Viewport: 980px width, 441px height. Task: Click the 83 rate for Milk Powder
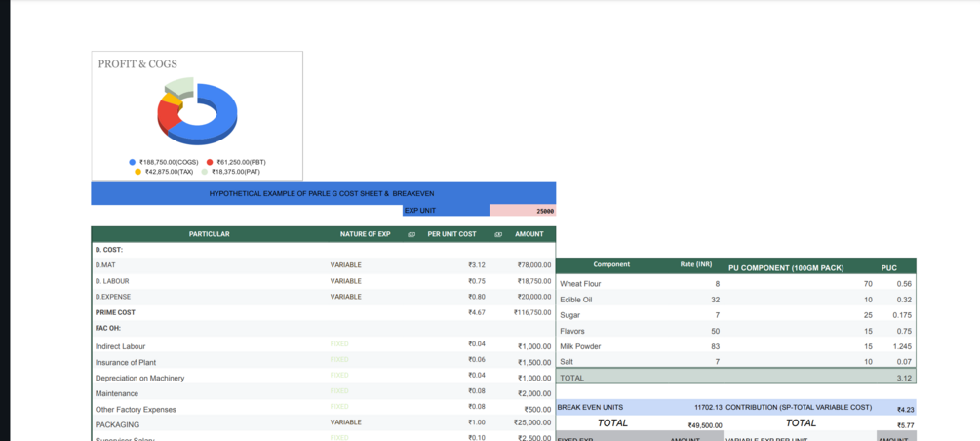tap(715, 346)
